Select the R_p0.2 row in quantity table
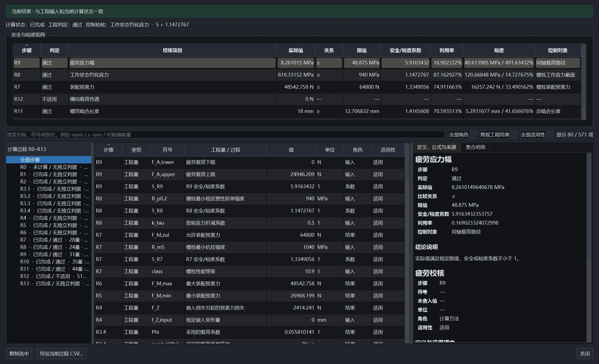 click(250, 199)
